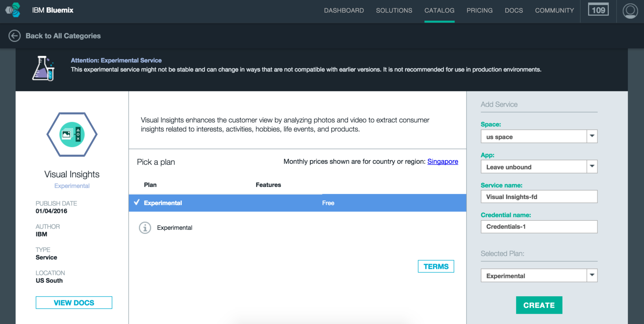Click the Pick a plan heading
This screenshot has height=324, width=644.
coord(156,162)
